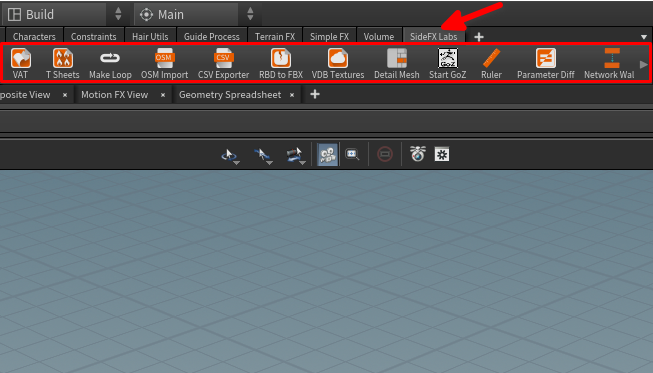The height and width of the screenshot is (373, 653).
Task: Launch the Network Wal shelf tool
Action: (x=609, y=63)
